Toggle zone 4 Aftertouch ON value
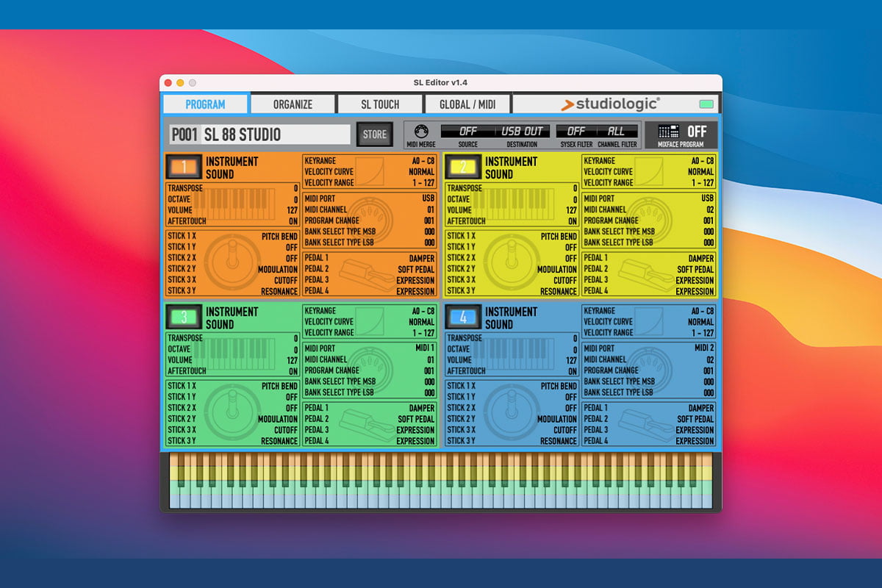 click(x=573, y=371)
